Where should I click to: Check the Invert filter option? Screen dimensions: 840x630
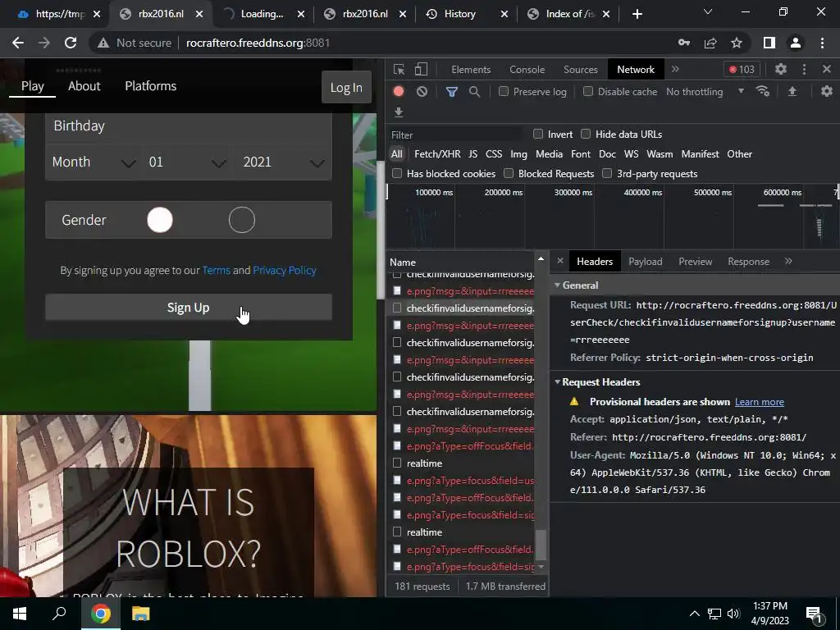[x=538, y=134]
